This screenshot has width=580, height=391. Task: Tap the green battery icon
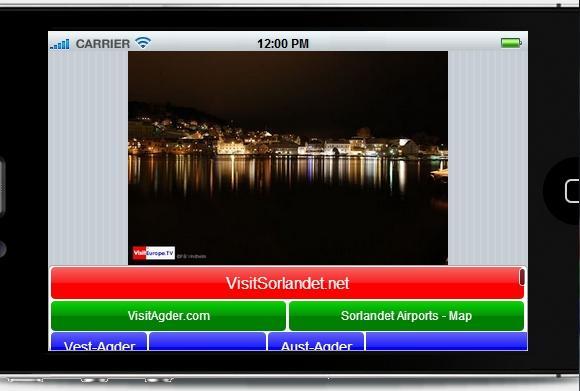[x=511, y=43]
